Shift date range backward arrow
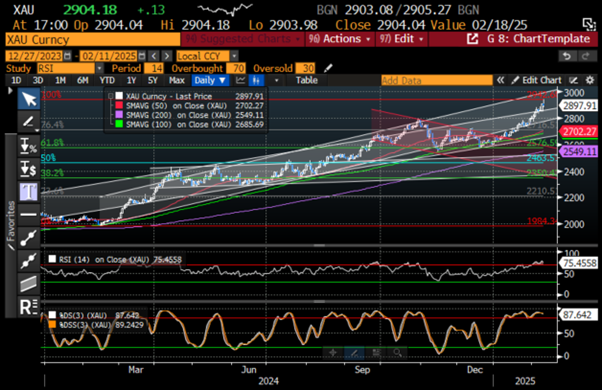 pos(154,56)
